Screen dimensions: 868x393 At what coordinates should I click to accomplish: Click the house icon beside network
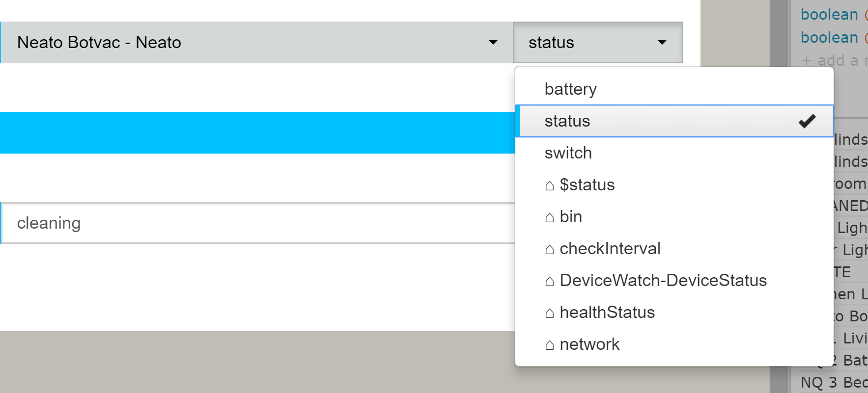550,345
